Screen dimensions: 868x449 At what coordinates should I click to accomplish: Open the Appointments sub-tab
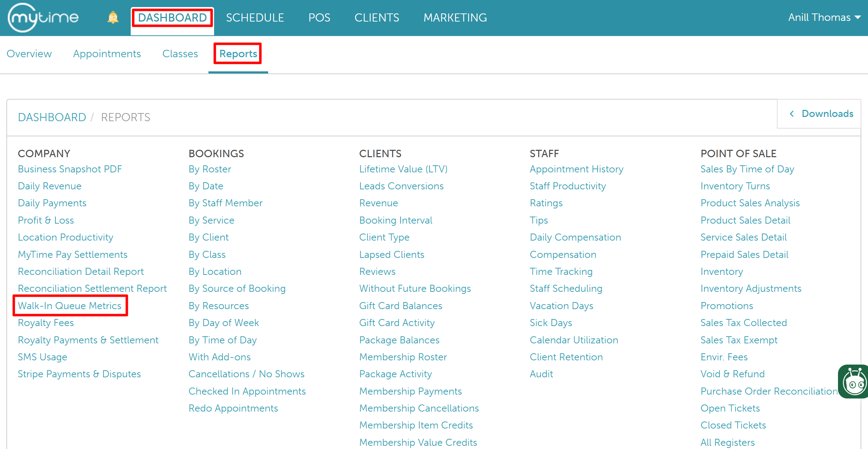point(107,54)
